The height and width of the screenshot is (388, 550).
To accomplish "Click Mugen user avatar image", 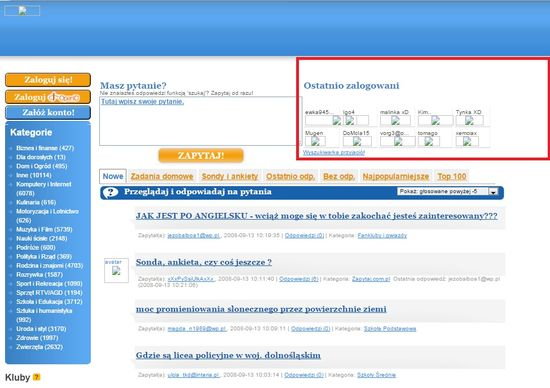I will [315, 141].
